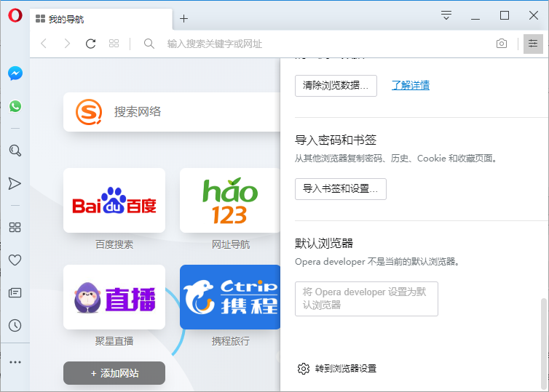Click the 清除浏览数据 button
The width and height of the screenshot is (549, 392).
coord(336,85)
